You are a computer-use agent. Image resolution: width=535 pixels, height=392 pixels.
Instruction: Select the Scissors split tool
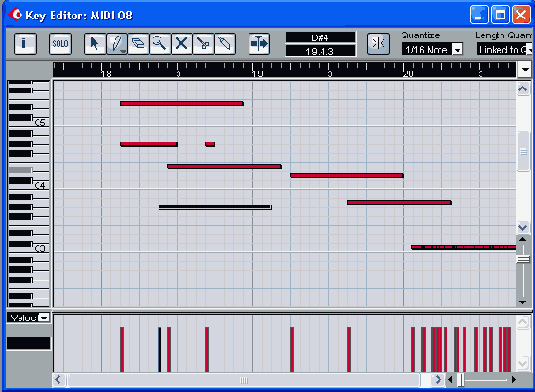(203, 44)
